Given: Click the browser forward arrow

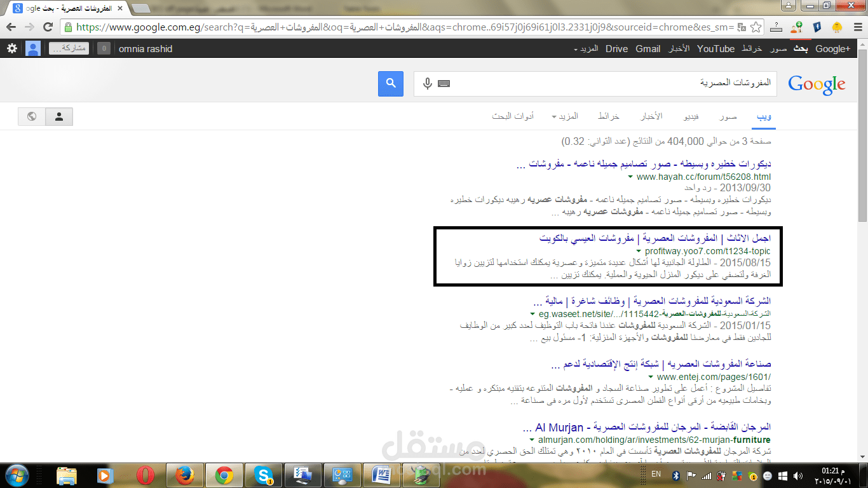Looking at the screenshot, I should [29, 27].
